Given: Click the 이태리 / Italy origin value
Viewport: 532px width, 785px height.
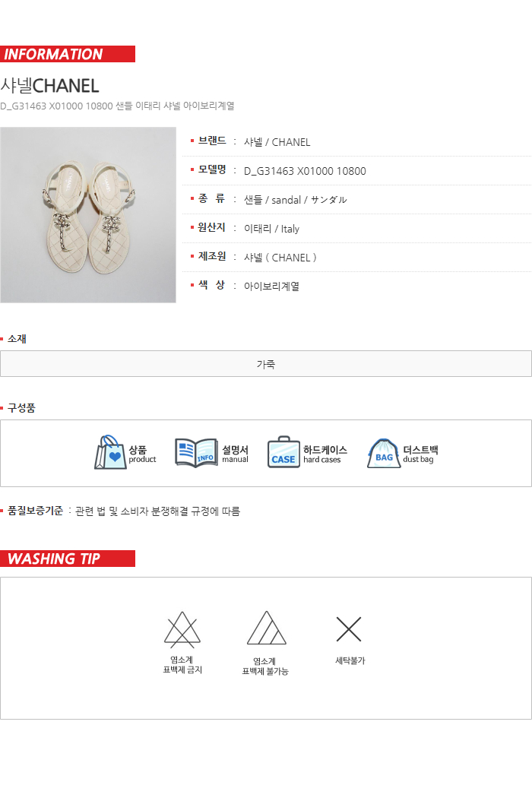Looking at the screenshot, I should [x=271, y=229].
